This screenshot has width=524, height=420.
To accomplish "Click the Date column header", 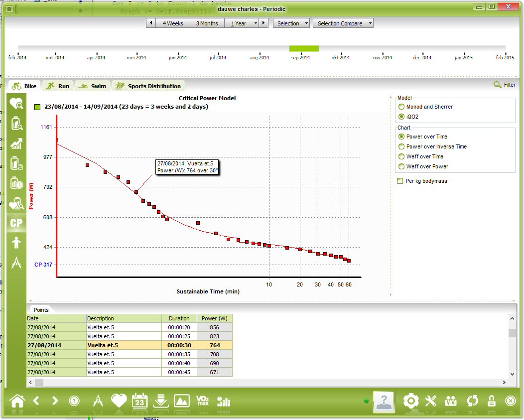I will 56,318.
